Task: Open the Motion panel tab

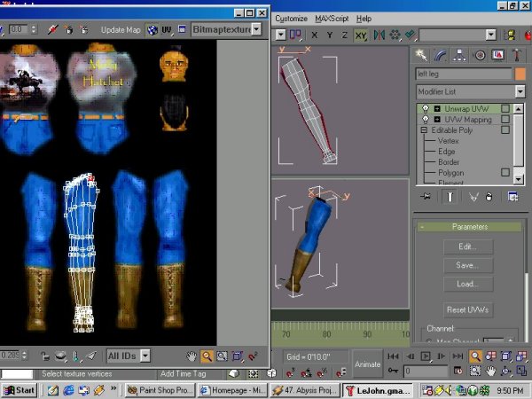Action: click(480, 55)
